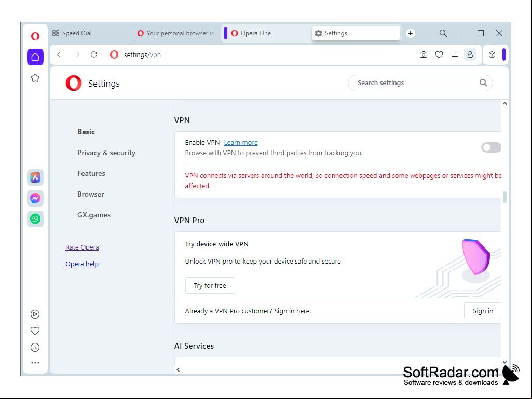The height and width of the screenshot is (399, 532).
Task: Open bookmarks star icon in sidebar
Action: pyautogui.click(x=35, y=78)
